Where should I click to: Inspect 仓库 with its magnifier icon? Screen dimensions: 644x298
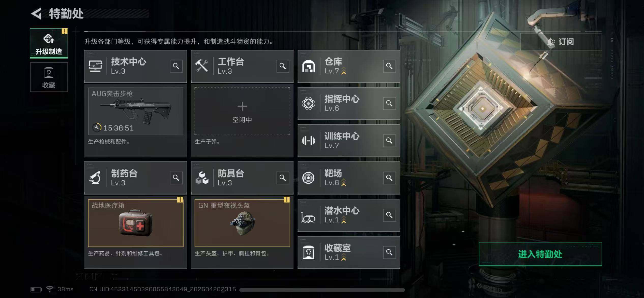click(389, 66)
